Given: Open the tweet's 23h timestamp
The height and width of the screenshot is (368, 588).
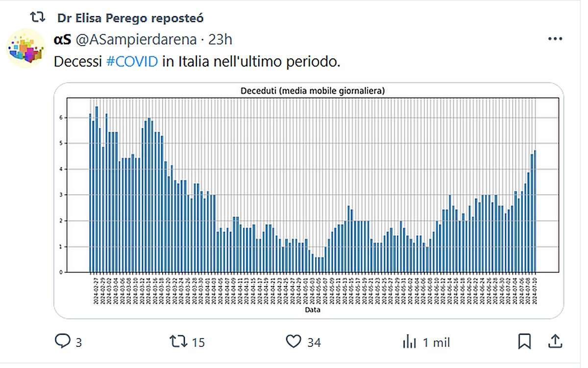Looking at the screenshot, I should click(220, 40).
